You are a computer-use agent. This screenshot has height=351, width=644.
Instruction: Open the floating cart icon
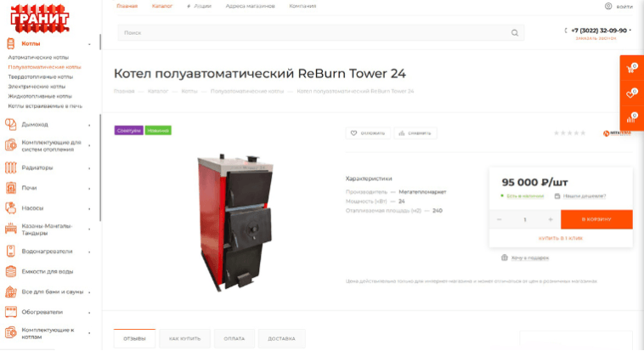[631, 68]
